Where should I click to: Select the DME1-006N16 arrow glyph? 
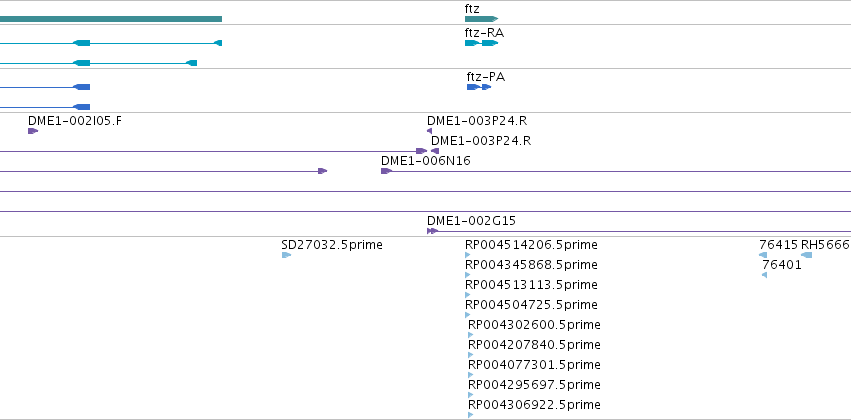coord(386,171)
